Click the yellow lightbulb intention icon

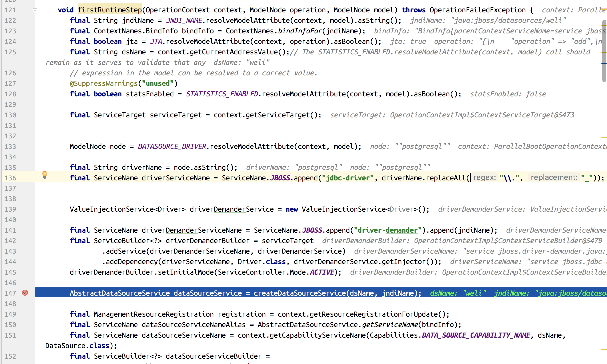[x=45, y=175]
